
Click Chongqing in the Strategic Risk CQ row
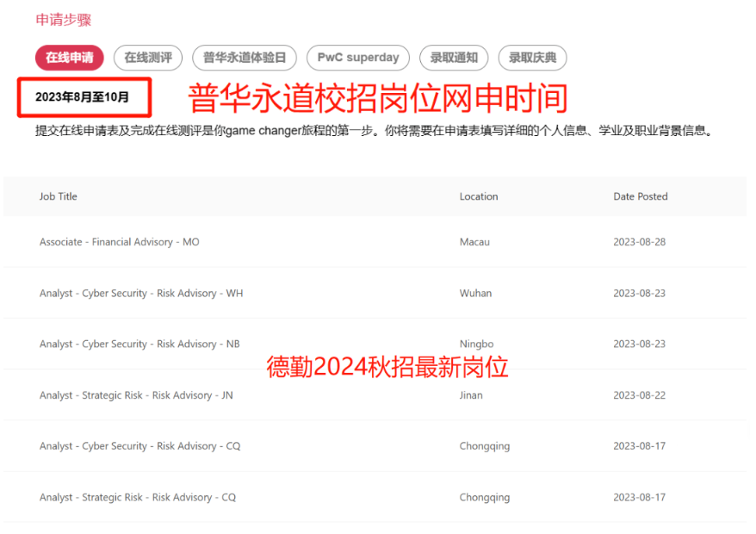(x=485, y=497)
